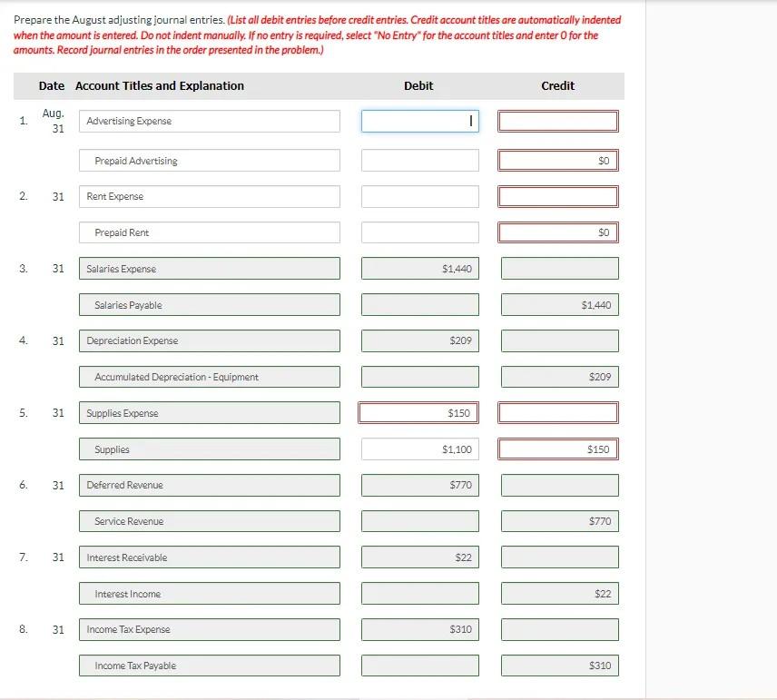
Task: Select the Service Revenue credit field showing $770
Action: coord(557,520)
